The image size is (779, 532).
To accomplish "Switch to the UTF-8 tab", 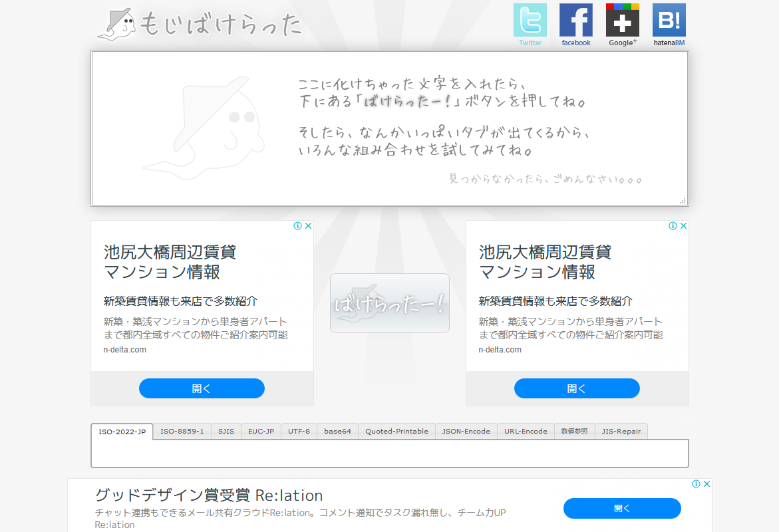I will pos(299,432).
